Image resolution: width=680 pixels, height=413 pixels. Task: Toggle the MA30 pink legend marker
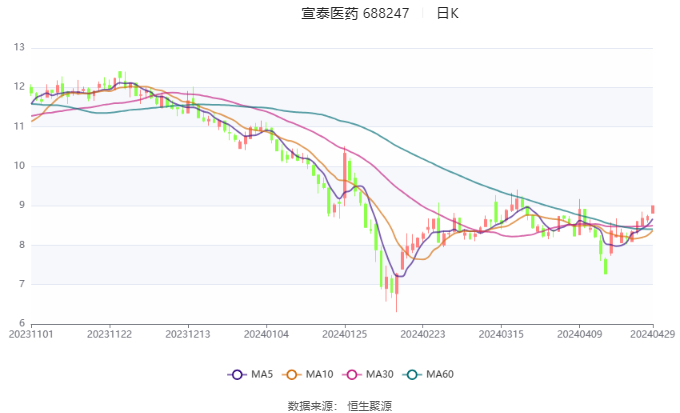pyautogui.click(x=353, y=374)
